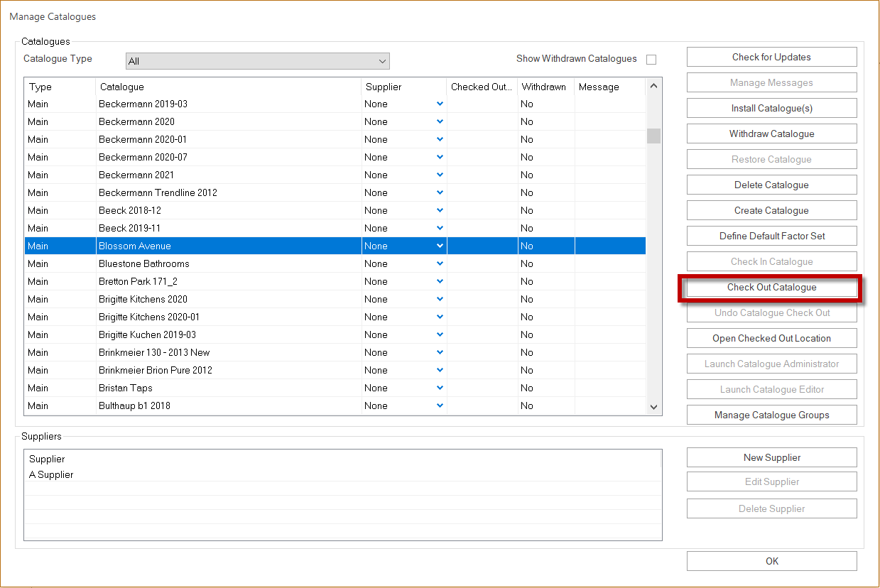Click Install Catalogue(s) button
This screenshot has height=588, width=880.
pos(771,109)
